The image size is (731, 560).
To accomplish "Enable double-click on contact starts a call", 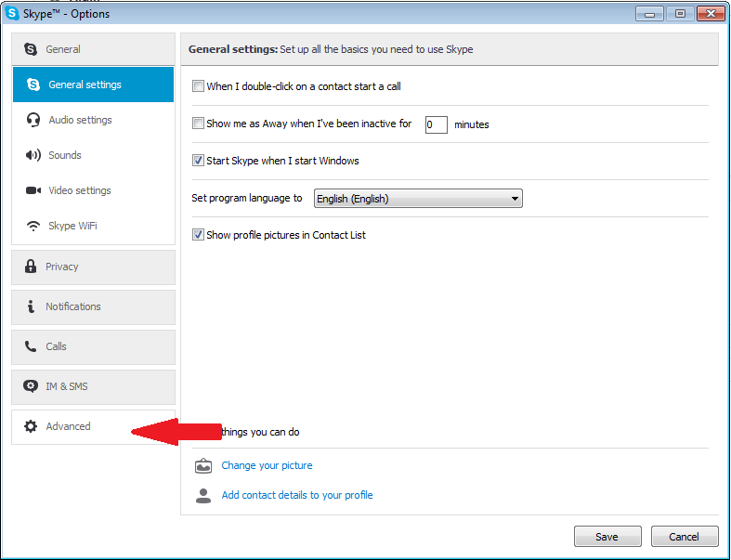I will [198, 86].
